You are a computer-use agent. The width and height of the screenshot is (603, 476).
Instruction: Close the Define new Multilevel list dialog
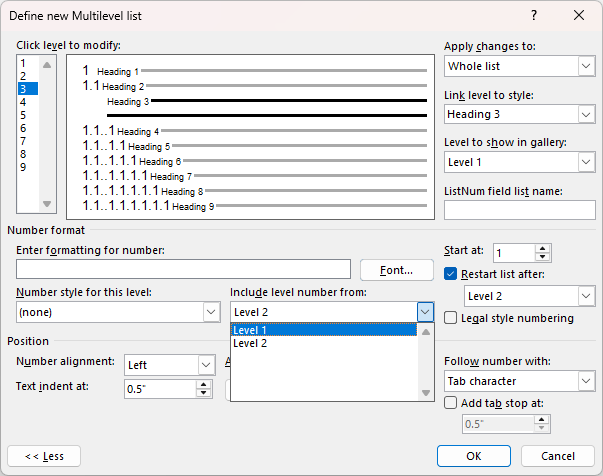click(579, 15)
